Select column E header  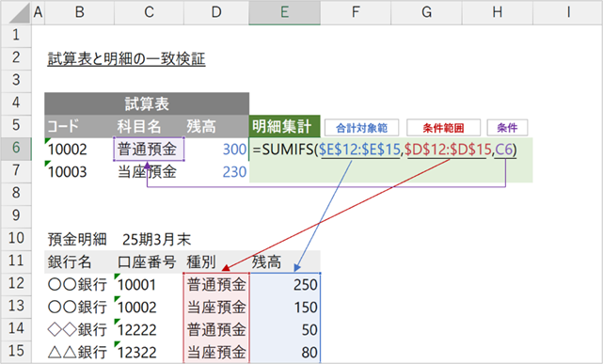[284, 12]
